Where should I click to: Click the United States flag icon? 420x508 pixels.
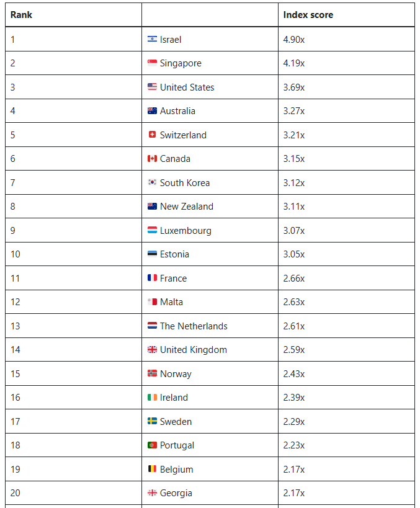pyautogui.click(x=152, y=87)
